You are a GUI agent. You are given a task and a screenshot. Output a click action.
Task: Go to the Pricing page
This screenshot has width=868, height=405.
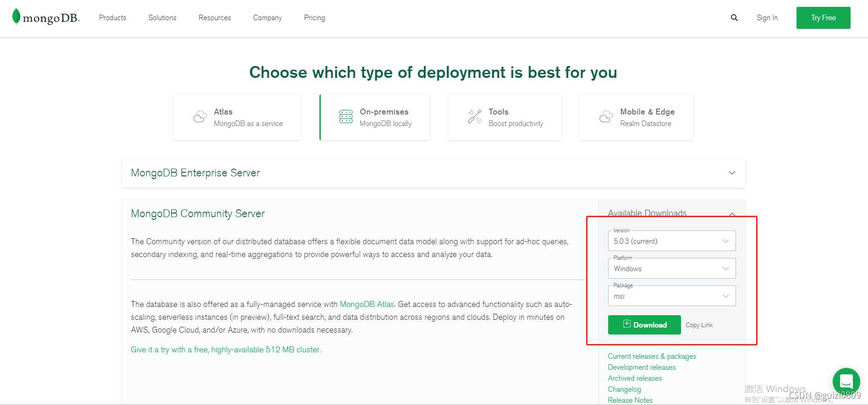[x=314, y=18]
